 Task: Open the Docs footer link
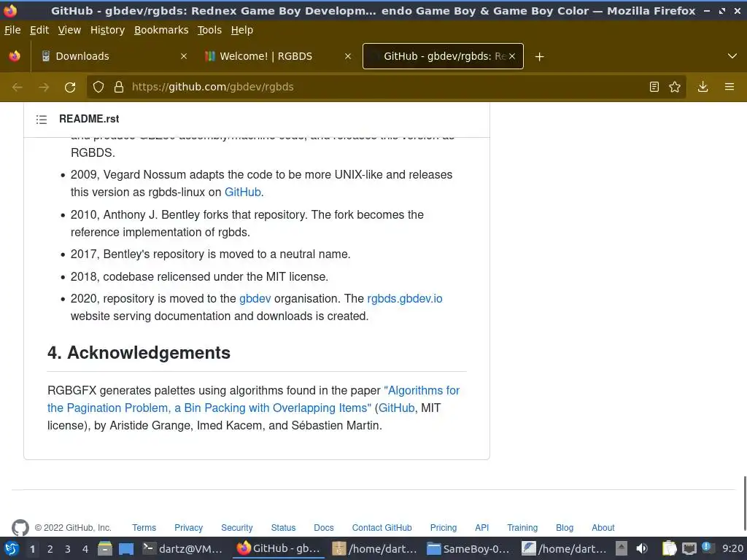tap(323, 528)
